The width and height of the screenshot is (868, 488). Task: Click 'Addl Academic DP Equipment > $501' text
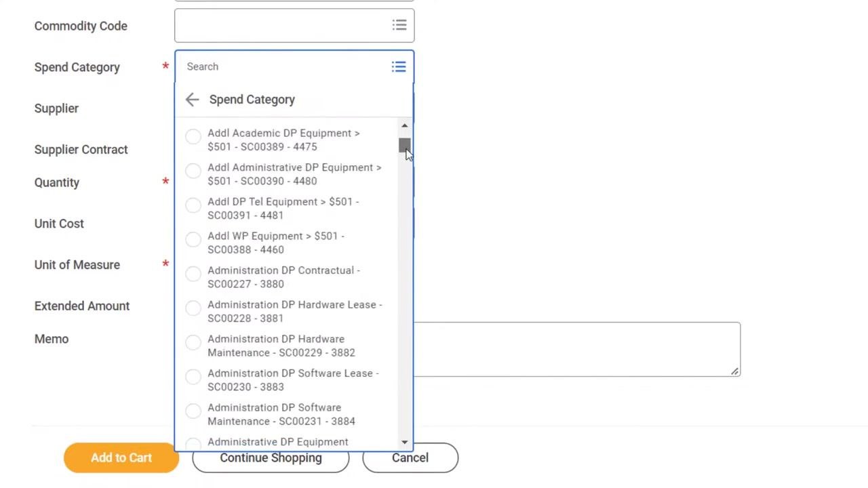(x=283, y=140)
